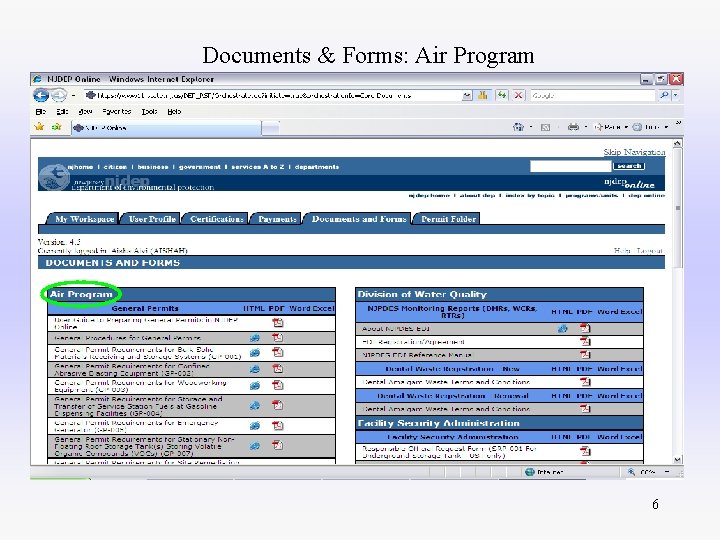Screen dimensions: 720x540
Task: Open PDF icon for General Procedures for General Permits
Action: [277, 338]
